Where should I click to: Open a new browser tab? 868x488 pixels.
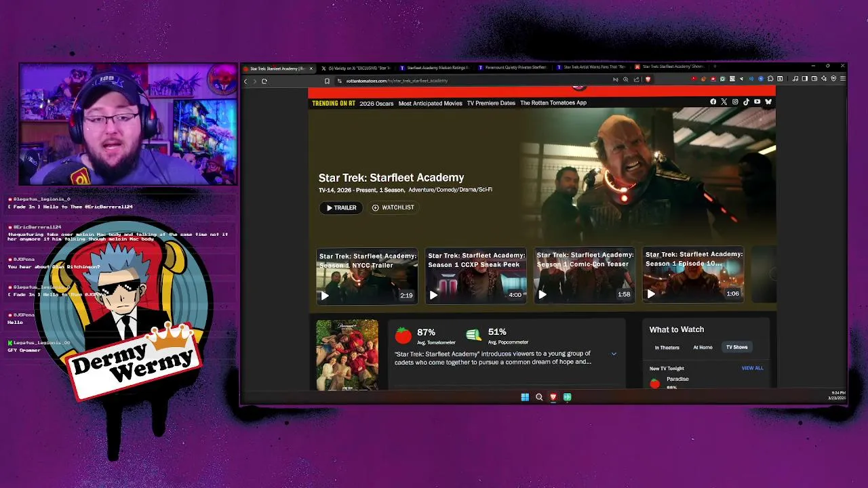coord(714,66)
